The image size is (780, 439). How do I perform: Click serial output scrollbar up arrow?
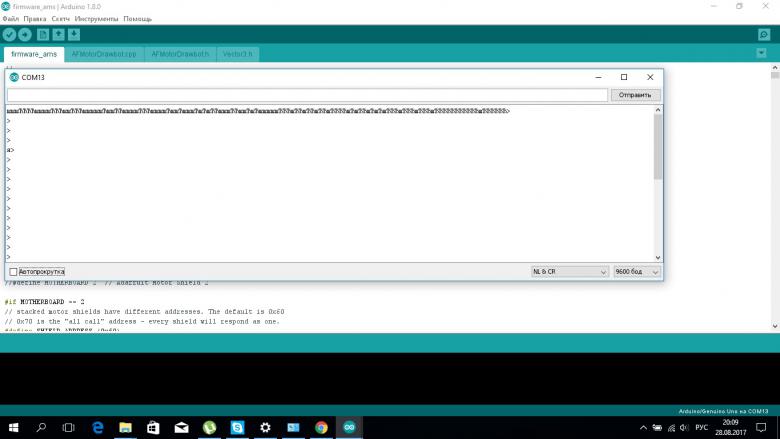(658, 110)
